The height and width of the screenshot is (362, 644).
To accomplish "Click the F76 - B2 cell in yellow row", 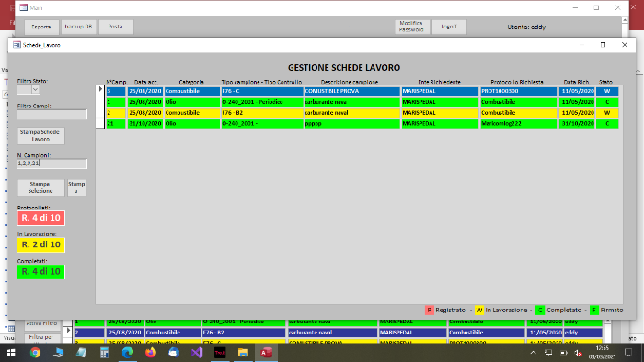I will pyautogui.click(x=261, y=113).
